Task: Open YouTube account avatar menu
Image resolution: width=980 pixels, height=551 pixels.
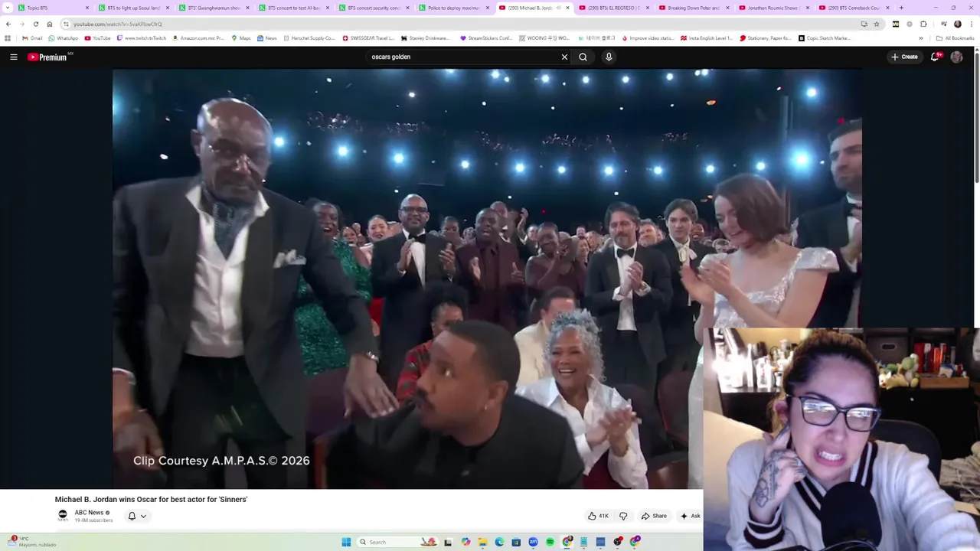Action: [956, 57]
